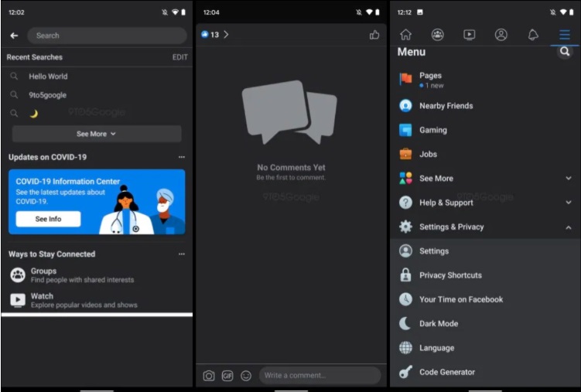Open Your Time on Facebook

pyautogui.click(x=485, y=299)
